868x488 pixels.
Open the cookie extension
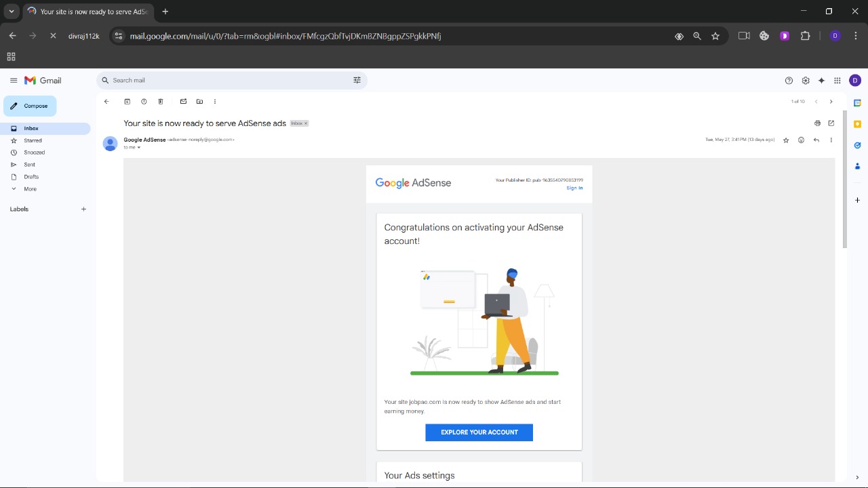764,36
